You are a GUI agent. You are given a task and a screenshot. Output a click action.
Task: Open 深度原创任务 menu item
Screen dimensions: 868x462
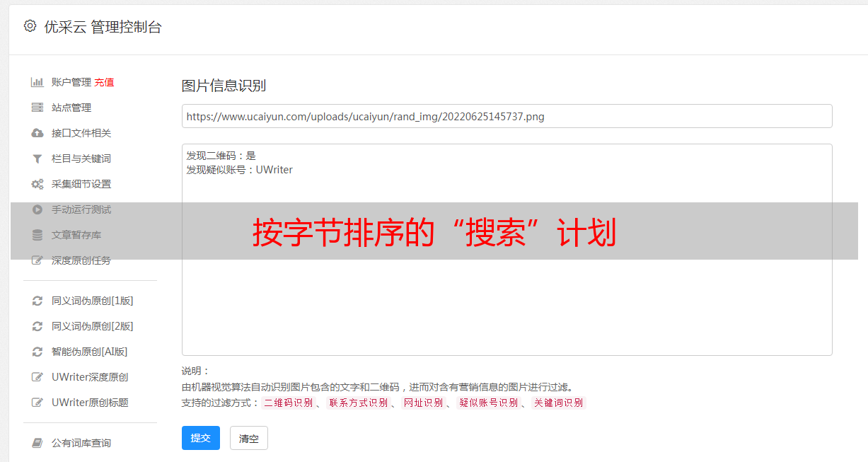click(81, 260)
